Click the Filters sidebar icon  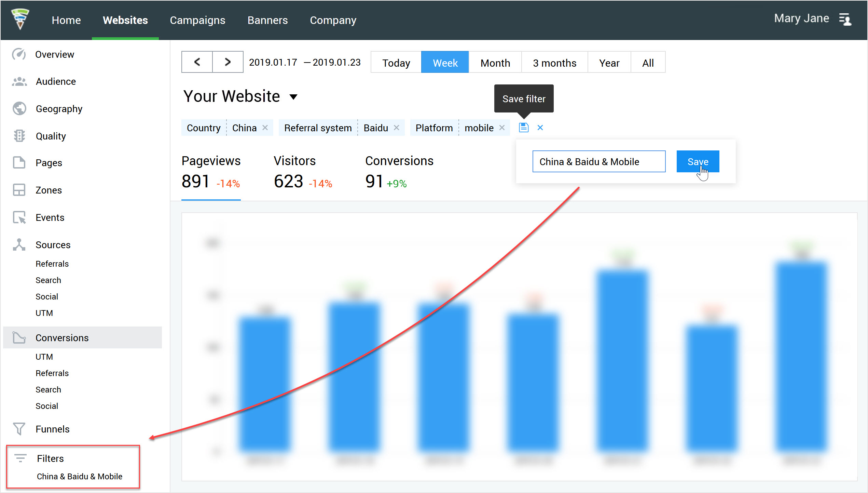[21, 458]
